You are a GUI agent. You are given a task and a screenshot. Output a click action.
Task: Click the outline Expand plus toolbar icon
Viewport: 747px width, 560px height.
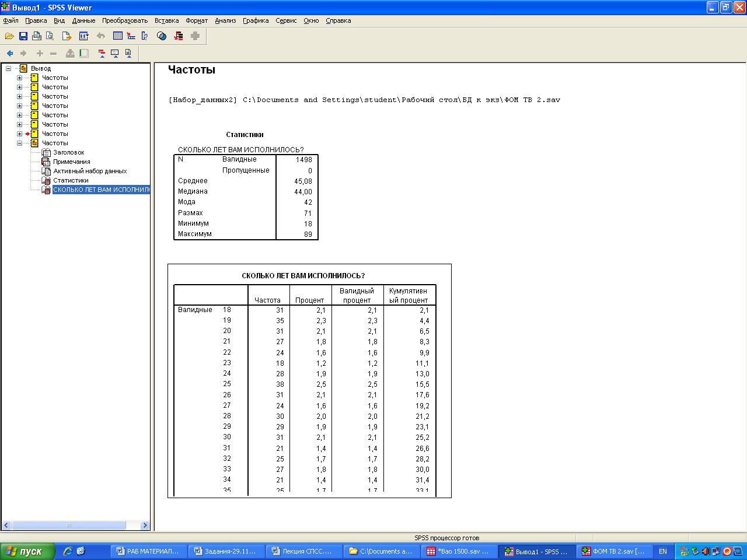pyautogui.click(x=40, y=53)
